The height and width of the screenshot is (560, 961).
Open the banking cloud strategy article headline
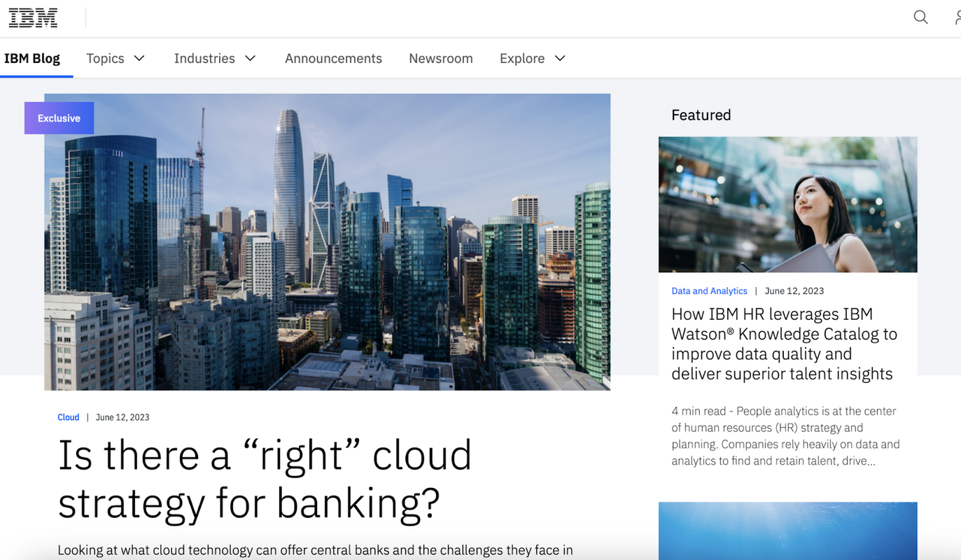265,479
